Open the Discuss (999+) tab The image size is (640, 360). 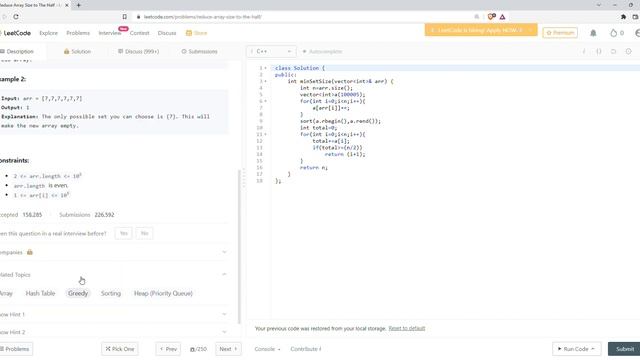[138, 51]
